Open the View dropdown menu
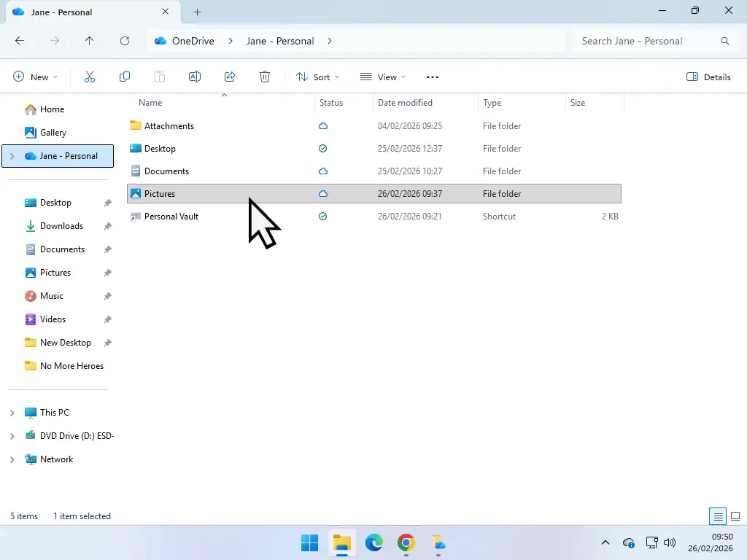This screenshot has width=747, height=560. (382, 77)
